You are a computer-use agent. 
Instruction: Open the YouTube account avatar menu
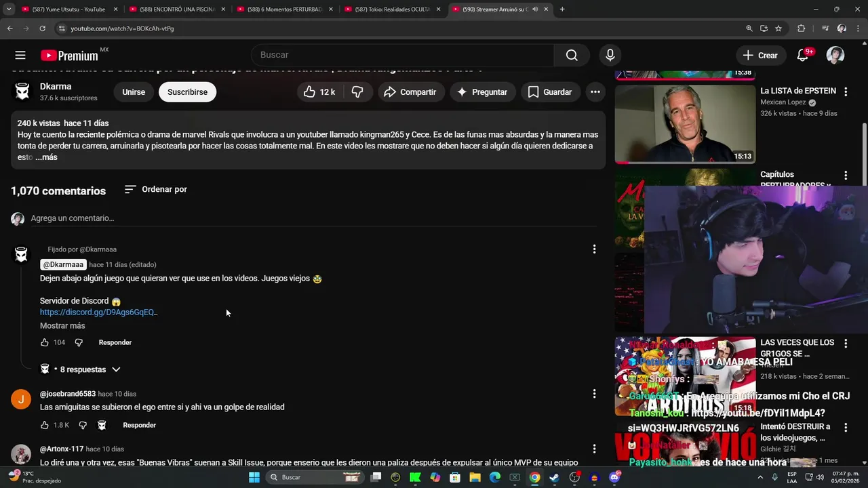coord(835,56)
